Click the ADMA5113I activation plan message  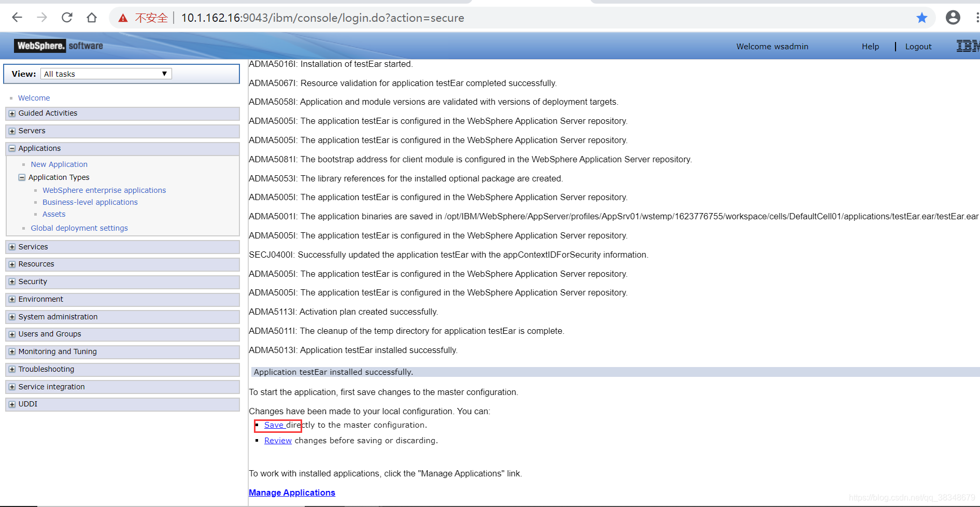[344, 312]
